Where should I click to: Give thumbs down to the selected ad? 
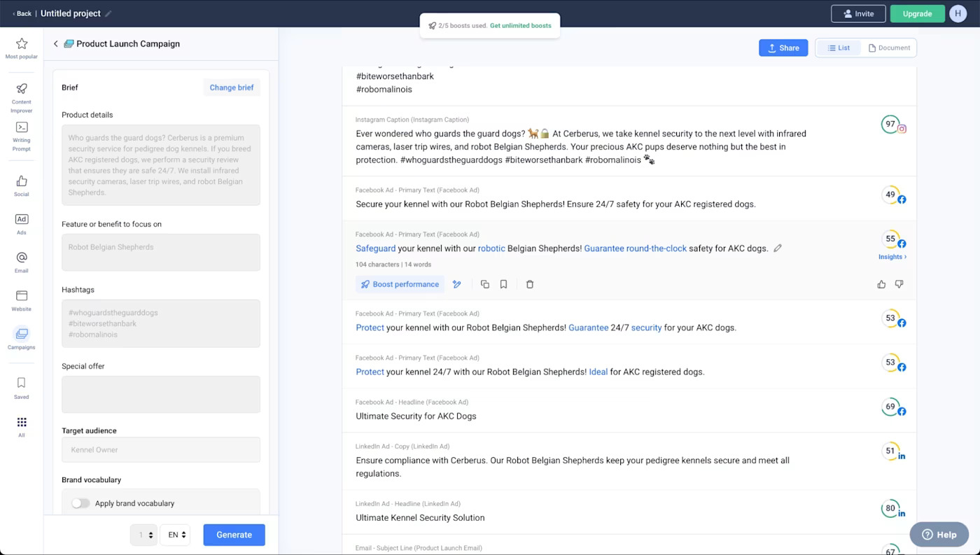click(x=899, y=284)
